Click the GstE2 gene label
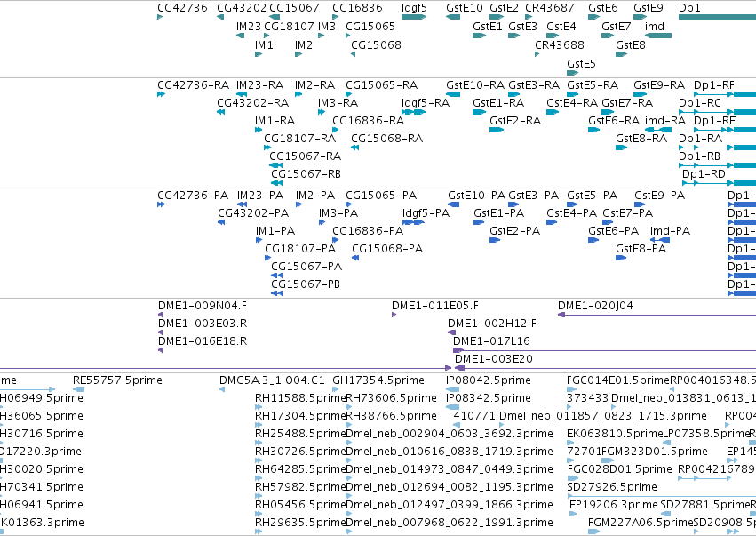756x536 pixels. 504,8
